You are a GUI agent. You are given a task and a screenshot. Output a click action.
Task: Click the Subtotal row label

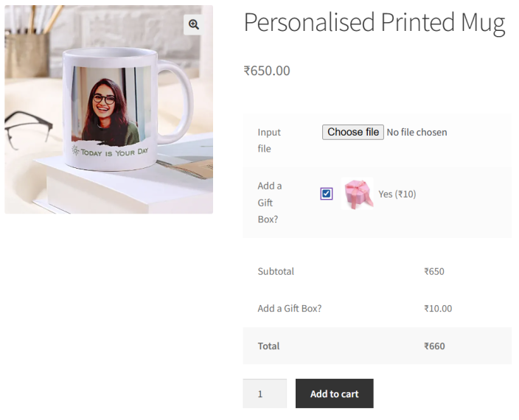pos(276,271)
